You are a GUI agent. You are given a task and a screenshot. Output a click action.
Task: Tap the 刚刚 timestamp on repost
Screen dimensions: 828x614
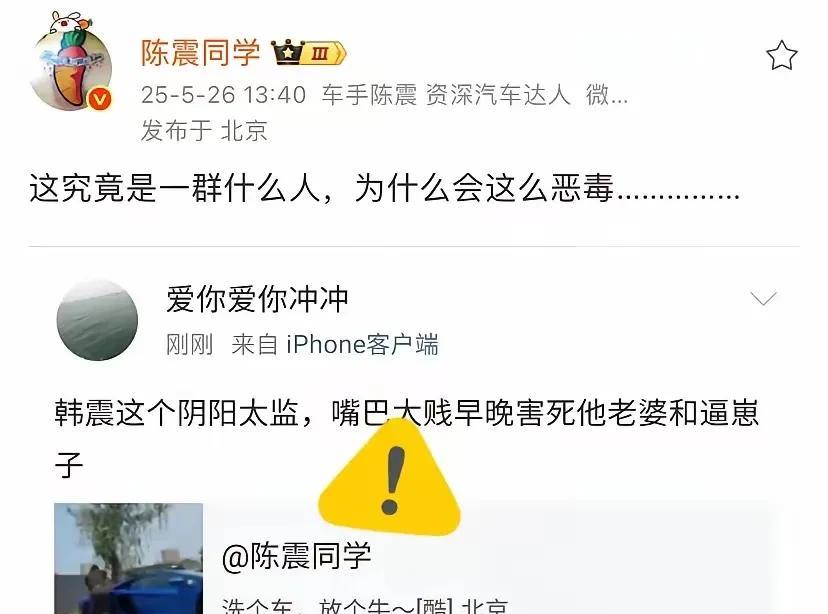coord(190,345)
